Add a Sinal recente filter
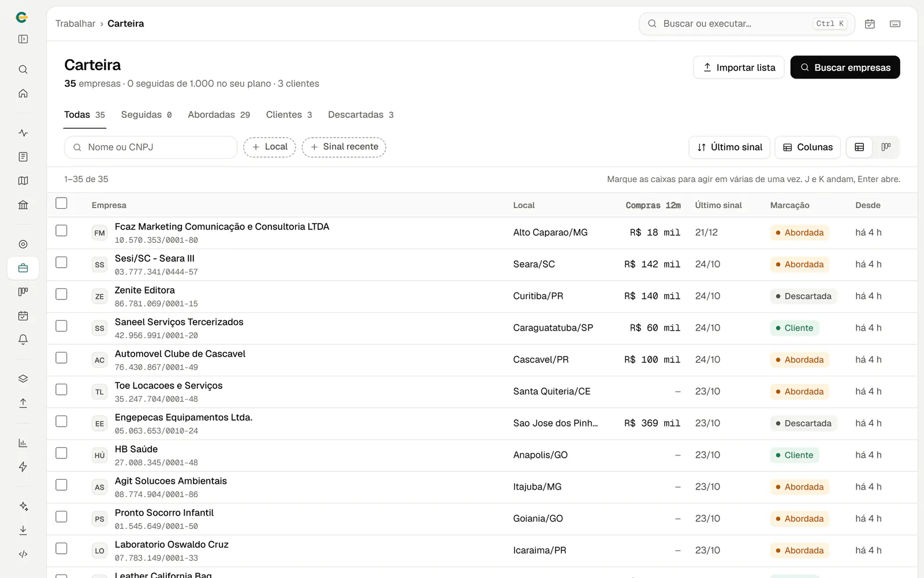This screenshot has height=578, width=924. click(x=344, y=147)
